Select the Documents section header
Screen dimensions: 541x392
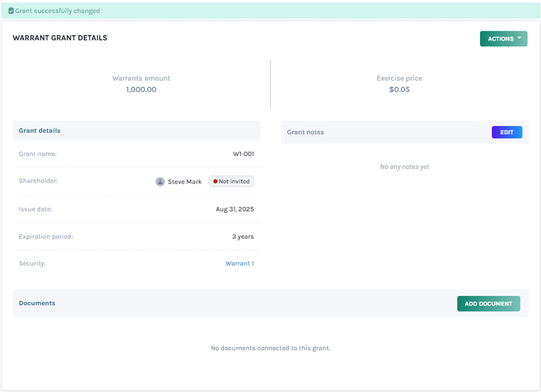point(37,303)
